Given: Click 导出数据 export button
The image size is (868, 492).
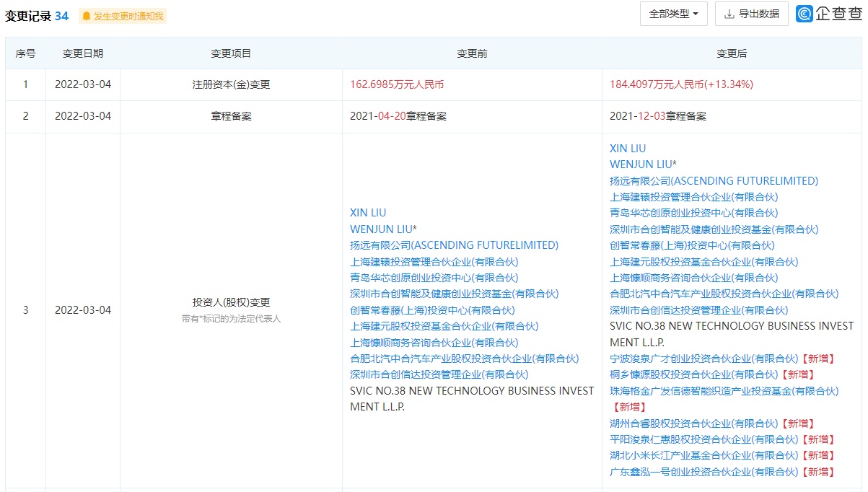Looking at the screenshot, I should click(x=751, y=14).
